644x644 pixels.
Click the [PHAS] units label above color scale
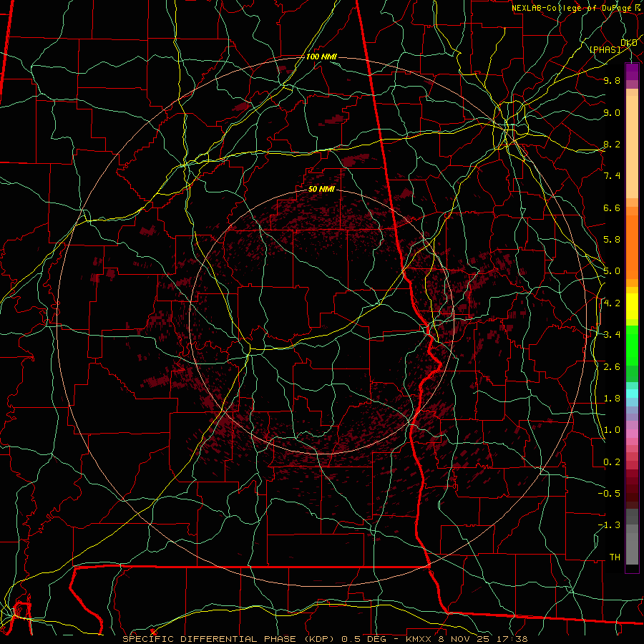(605, 49)
